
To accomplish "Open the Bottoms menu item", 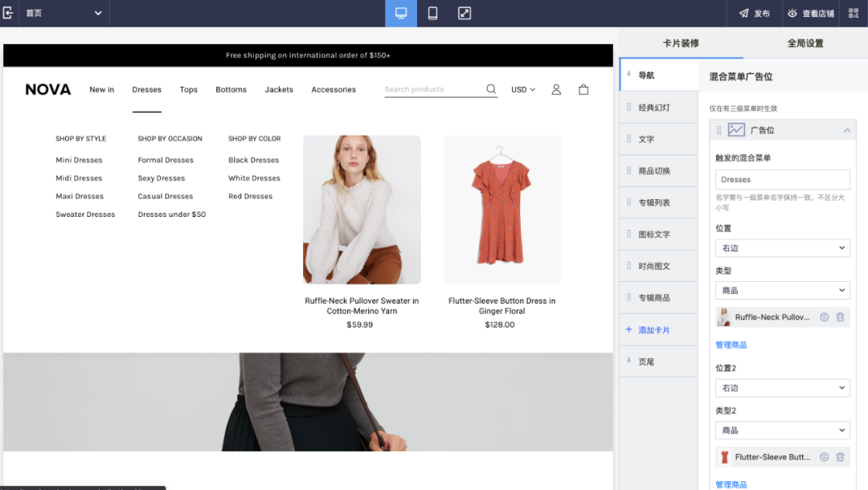I will point(231,90).
